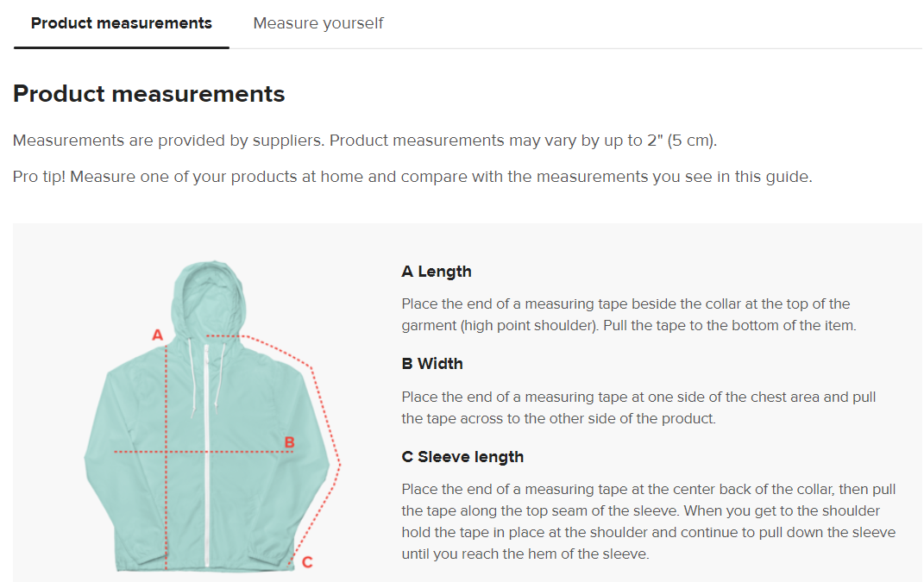924x582 pixels.
Task: Click the red A marker on the jacket diagram
Action: click(157, 335)
